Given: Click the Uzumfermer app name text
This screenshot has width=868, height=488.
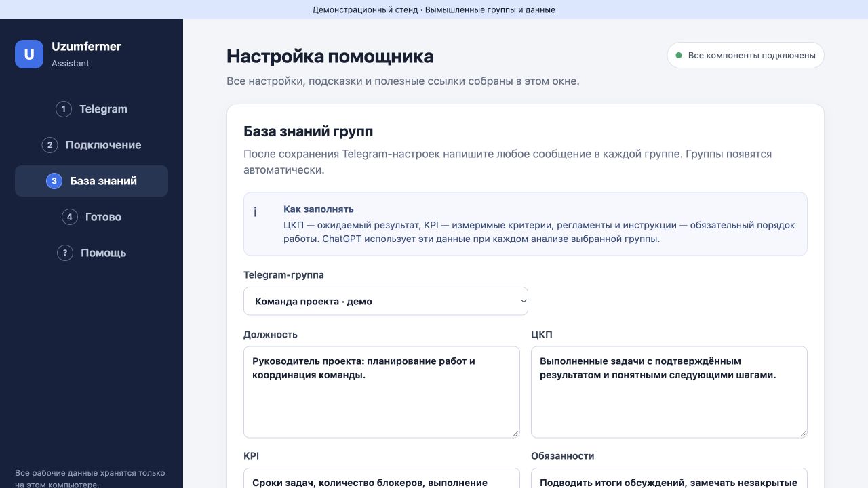Looking at the screenshot, I should [x=86, y=47].
